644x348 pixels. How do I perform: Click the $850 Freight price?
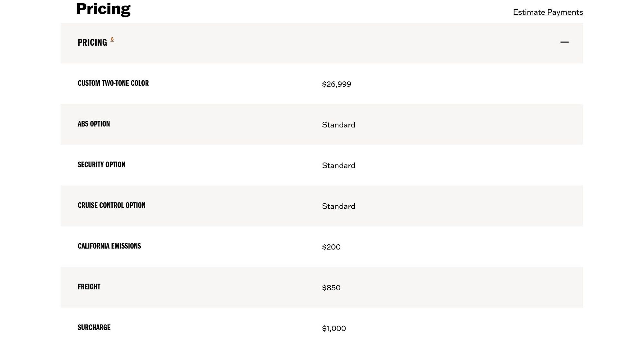point(331,288)
